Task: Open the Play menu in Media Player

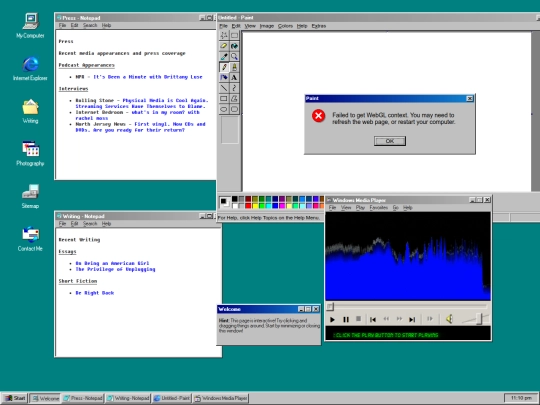Action: click(360, 208)
